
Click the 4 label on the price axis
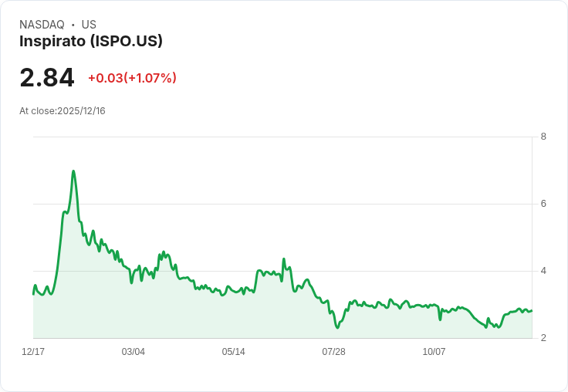click(543, 271)
